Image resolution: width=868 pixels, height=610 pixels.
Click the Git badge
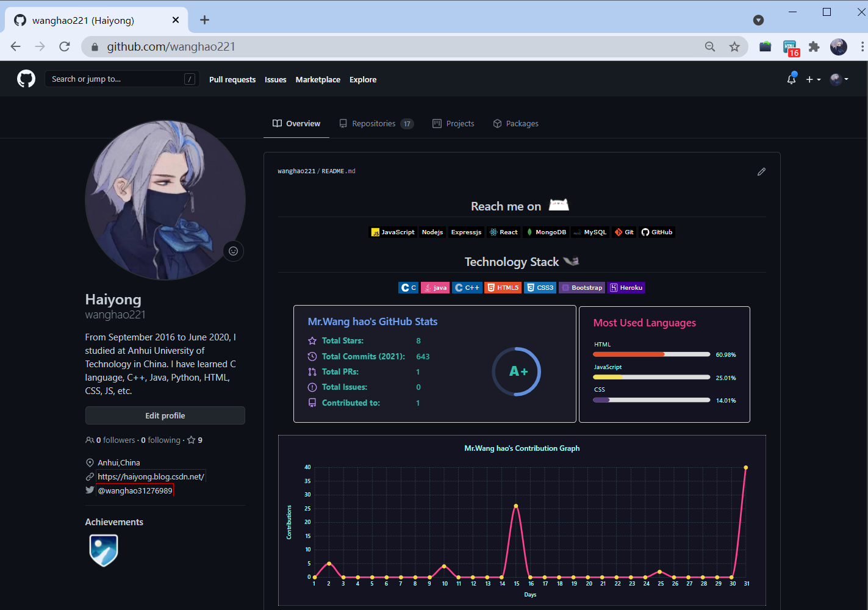click(624, 232)
